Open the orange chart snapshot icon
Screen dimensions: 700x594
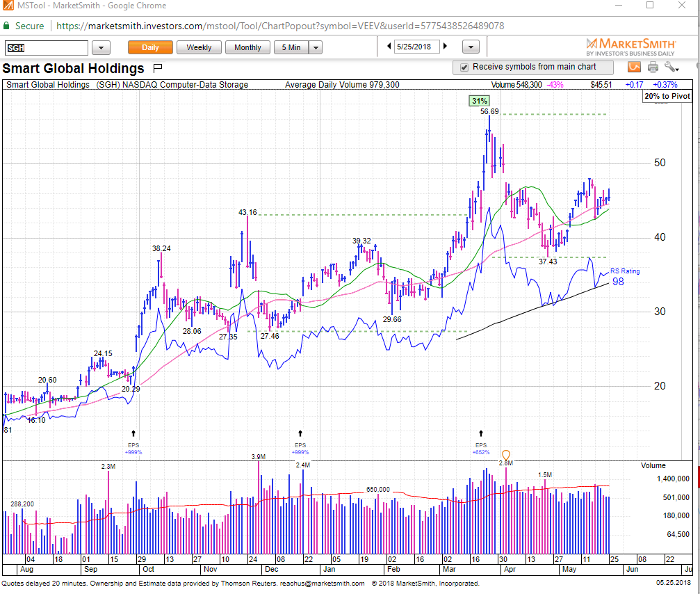point(634,67)
